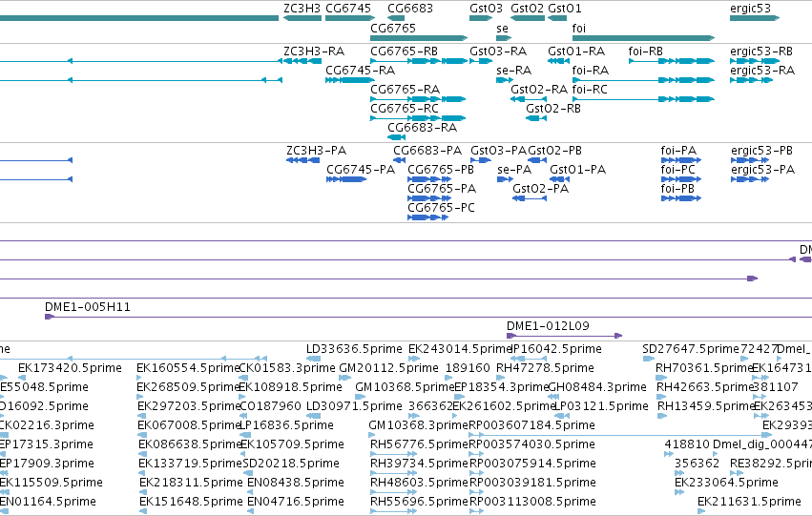Click the foi-PC protein feature

point(681,179)
